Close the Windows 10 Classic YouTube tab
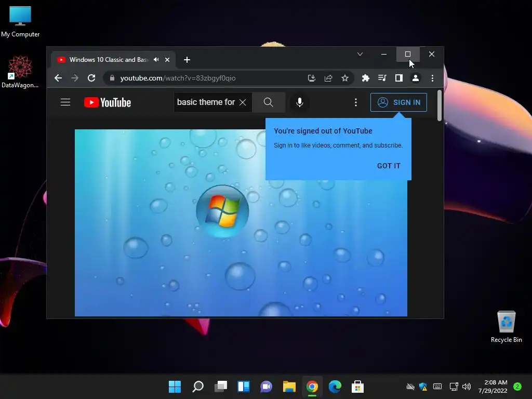The height and width of the screenshot is (399, 532). pos(167,60)
